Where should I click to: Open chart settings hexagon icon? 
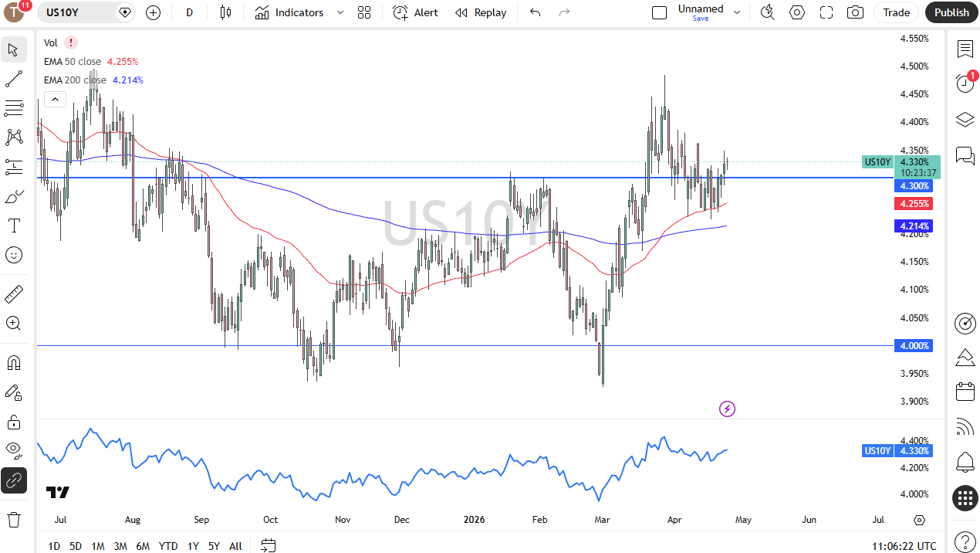point(797,12)
